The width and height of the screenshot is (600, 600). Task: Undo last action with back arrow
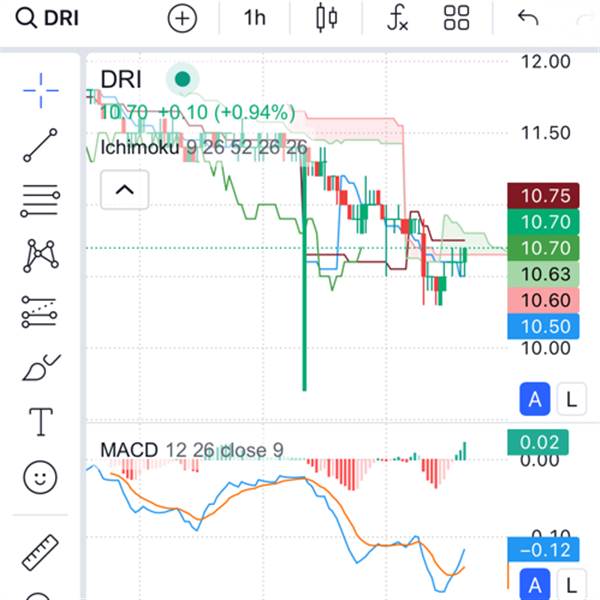click(528, 18)
